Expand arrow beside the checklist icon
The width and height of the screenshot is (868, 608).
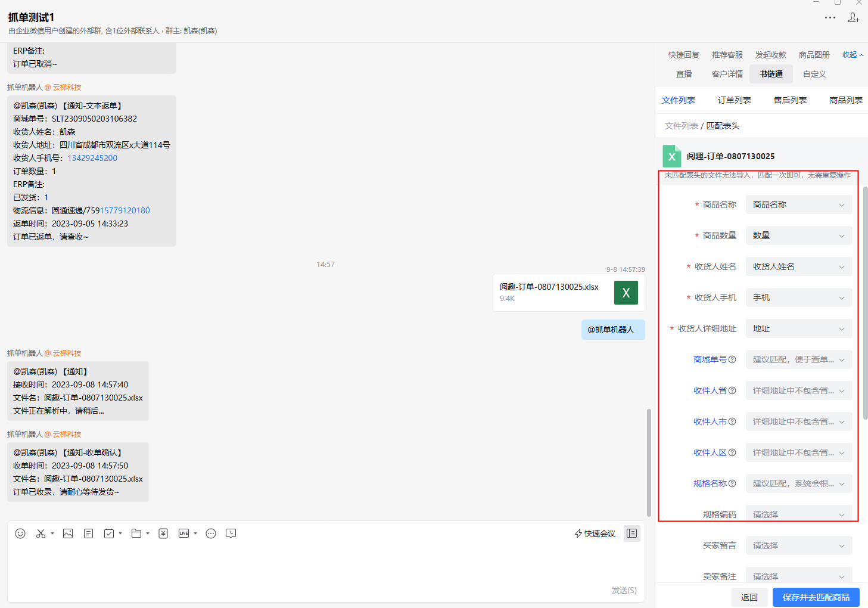120,533
